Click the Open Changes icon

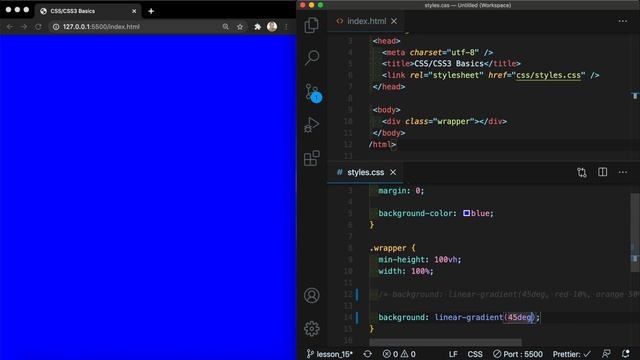[x=582, y=172]
